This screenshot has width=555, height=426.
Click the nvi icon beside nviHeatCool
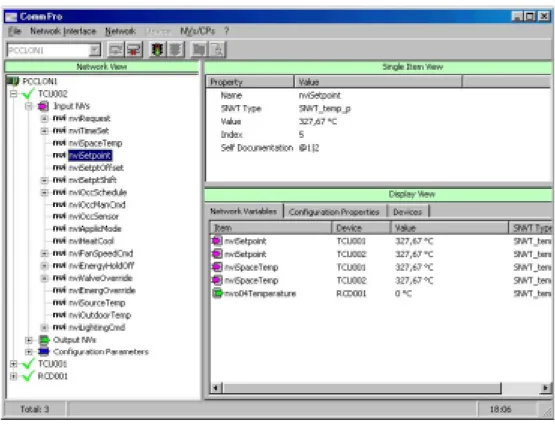59,241
